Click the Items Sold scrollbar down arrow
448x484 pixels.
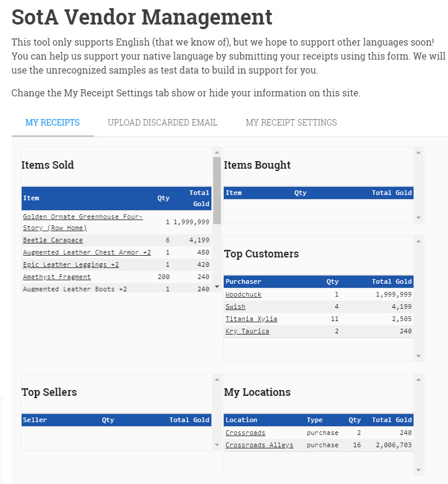pos(217,287)
